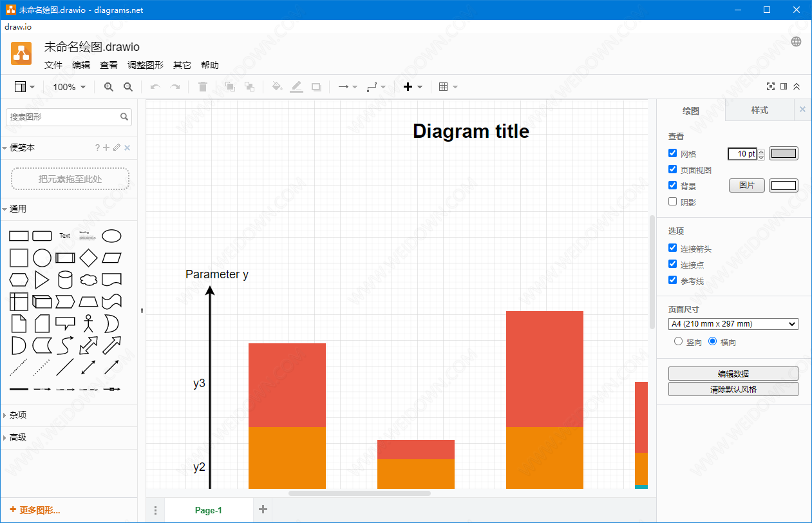Open the 100% zoom dropdown
Image resolution: width=812 pixels, height=523 pixels.
pos(69,87)
